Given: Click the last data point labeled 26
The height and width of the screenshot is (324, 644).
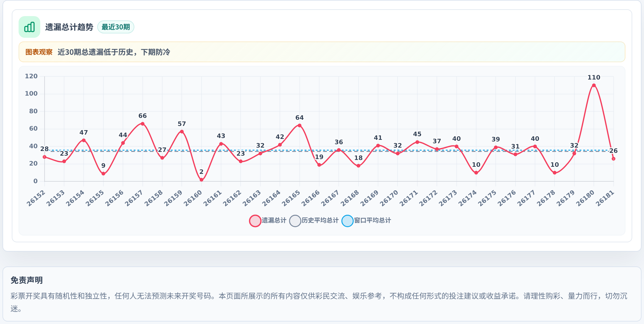Looking at the screenshot, I should (x=613, y=159).
